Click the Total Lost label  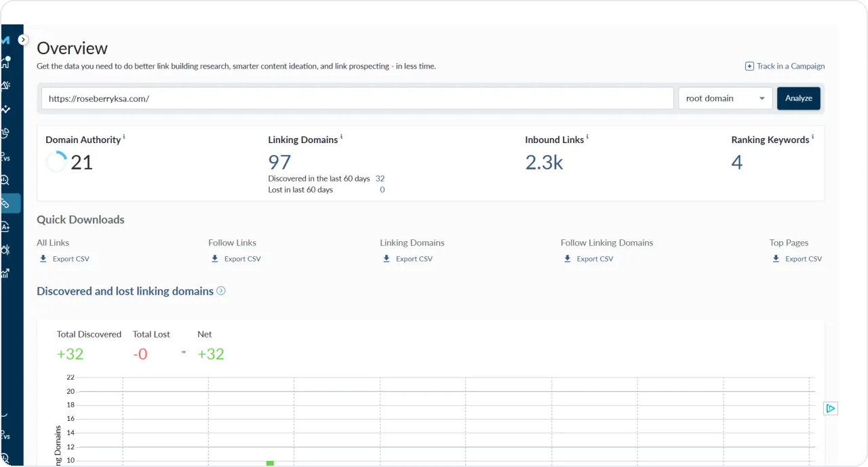tap(151, 334)
